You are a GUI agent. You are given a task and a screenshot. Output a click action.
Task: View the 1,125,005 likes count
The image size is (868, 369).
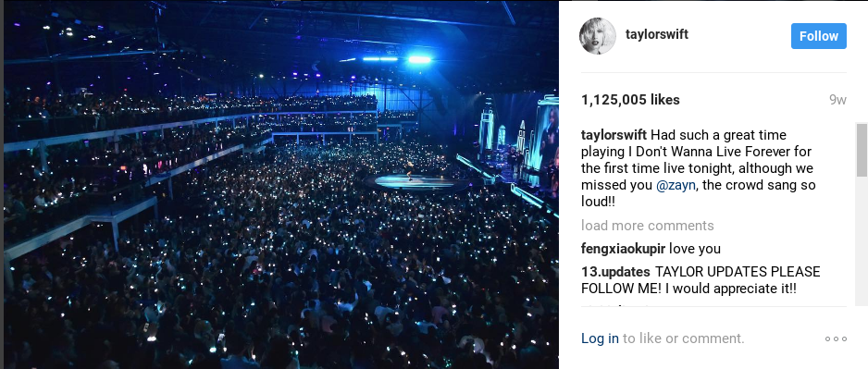tap(630, 100)
